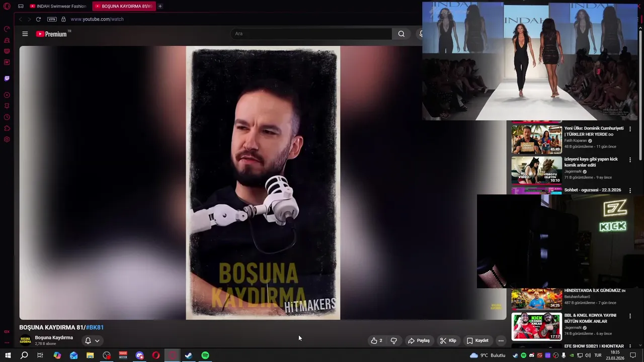Create a Klip from the video
Image resolution: width=644 pixels, height=362 pixels.
[448, 340]
